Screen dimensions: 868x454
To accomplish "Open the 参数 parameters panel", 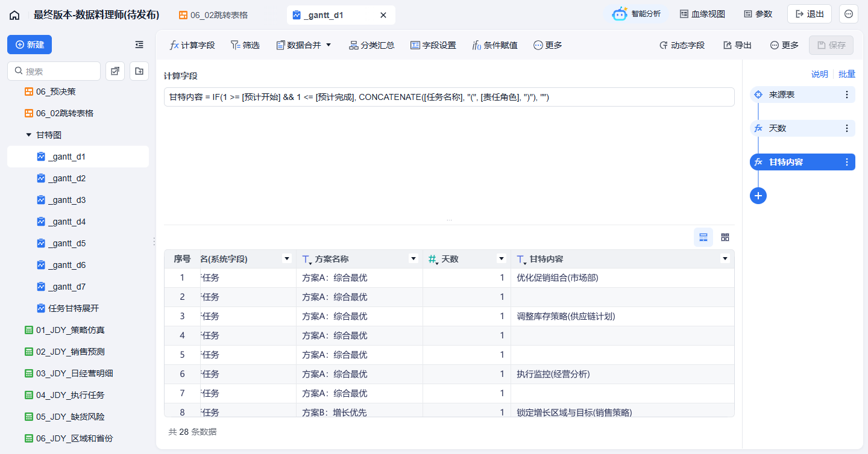I will click(x=758, y=14).
